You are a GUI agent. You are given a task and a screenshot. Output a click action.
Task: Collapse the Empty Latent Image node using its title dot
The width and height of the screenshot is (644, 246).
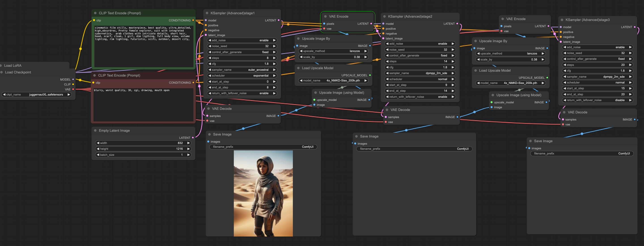tap(95, 131)
